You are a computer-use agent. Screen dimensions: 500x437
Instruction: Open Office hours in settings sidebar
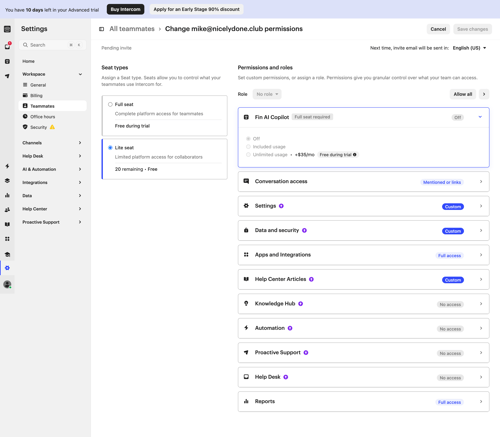[52, 117]
